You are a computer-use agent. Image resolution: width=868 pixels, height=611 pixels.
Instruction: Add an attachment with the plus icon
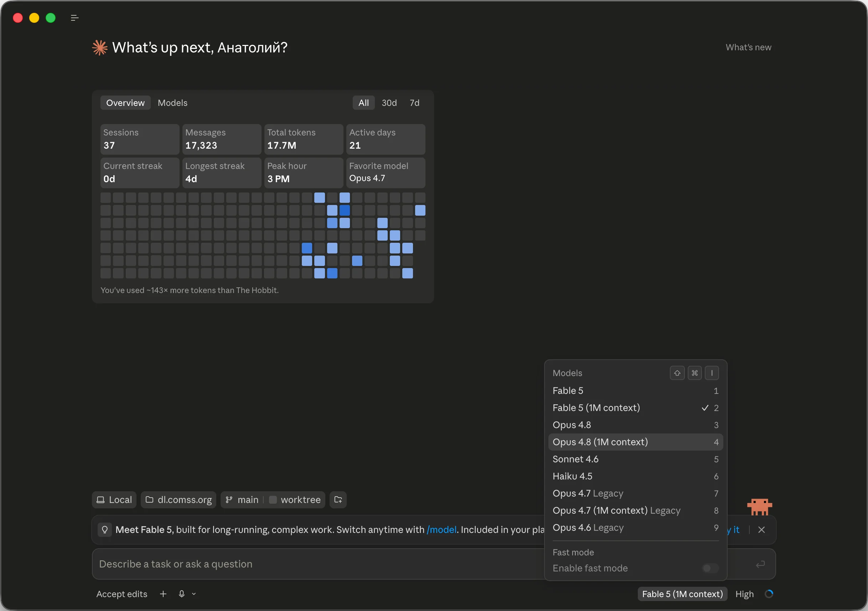pos(163,594)
